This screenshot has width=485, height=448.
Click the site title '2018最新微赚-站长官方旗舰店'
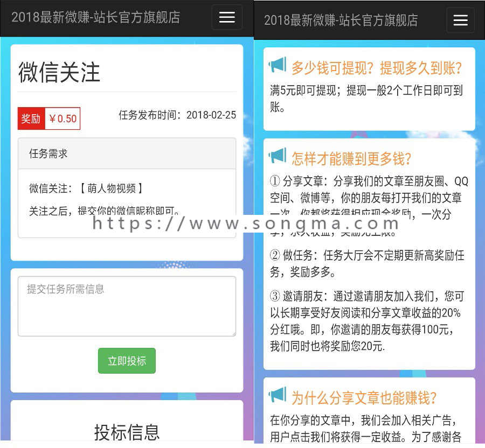click(x=95, y=18)
